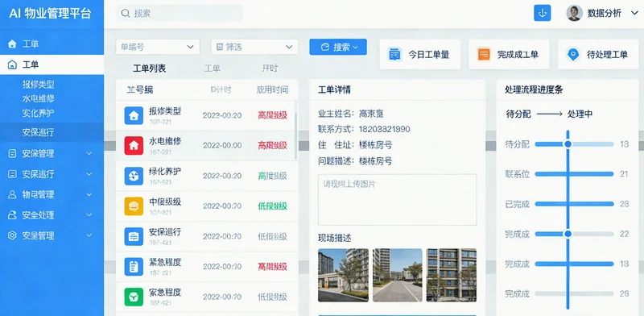Viewport: 644px width, 316px height.
Task: Click the 已完成 progress label
Action: [x=517, y=204]
